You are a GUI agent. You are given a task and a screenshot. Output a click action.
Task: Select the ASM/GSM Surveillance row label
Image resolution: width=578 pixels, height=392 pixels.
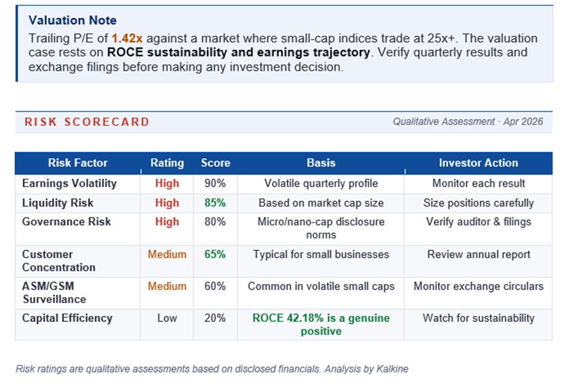tap(54, 293)
